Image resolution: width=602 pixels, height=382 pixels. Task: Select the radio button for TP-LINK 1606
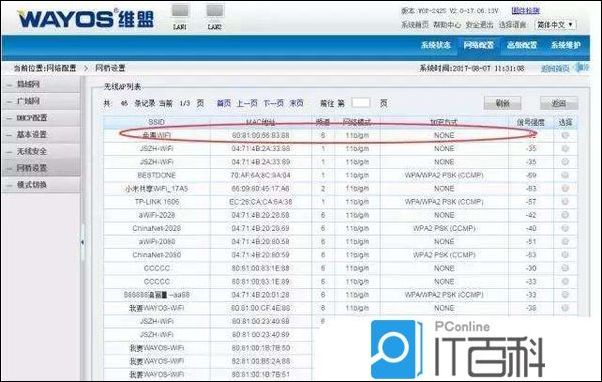[565, 202]
